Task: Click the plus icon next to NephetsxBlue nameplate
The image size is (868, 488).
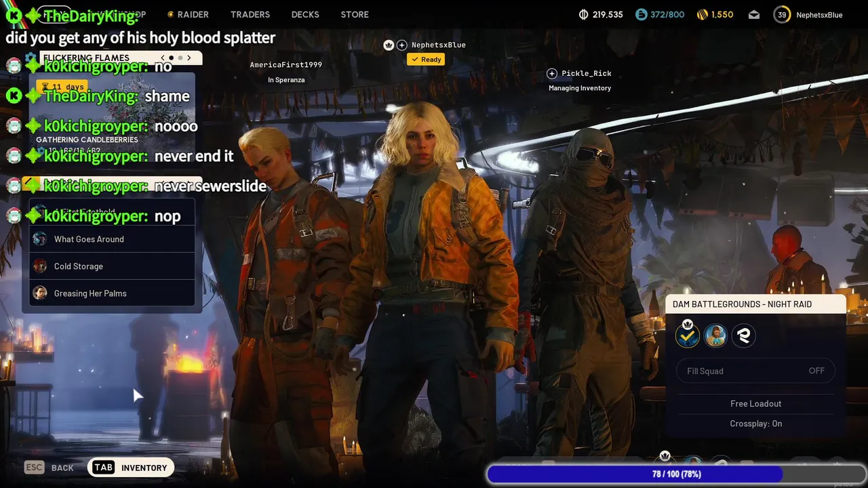Action: coord(402,45)
